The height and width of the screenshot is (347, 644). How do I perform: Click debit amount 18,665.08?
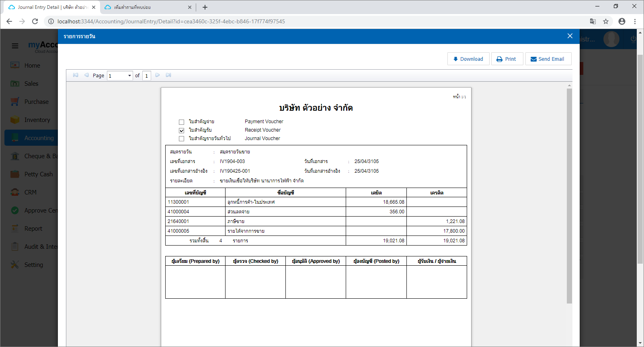point(394,202)
